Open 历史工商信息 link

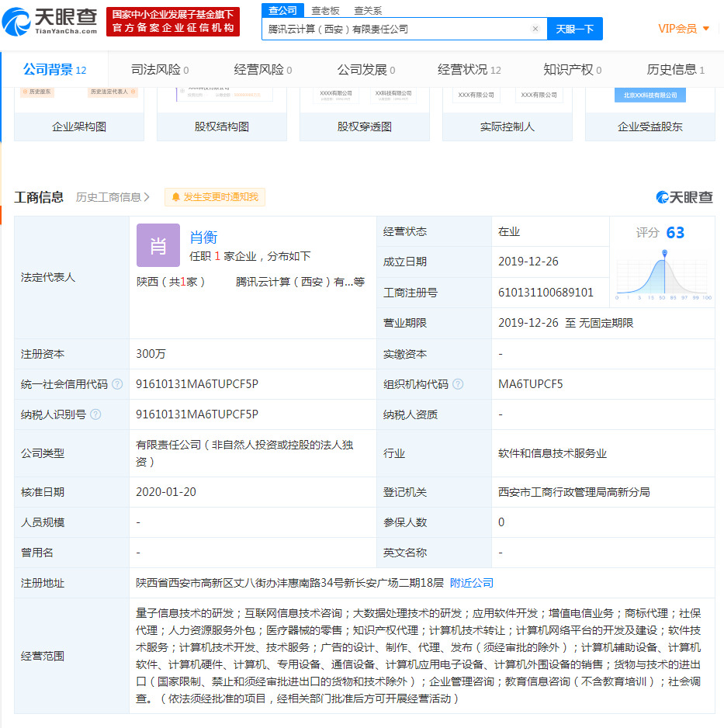point(113,197)
